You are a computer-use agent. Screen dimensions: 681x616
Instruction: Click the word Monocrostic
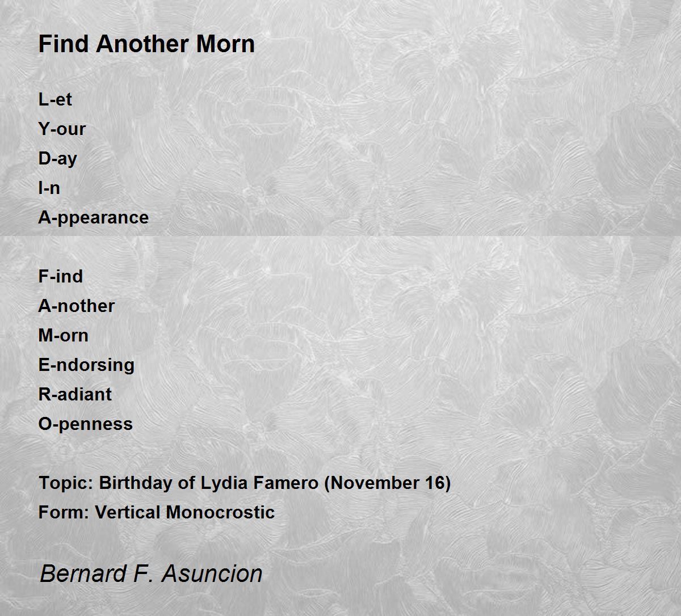point(221,512)
